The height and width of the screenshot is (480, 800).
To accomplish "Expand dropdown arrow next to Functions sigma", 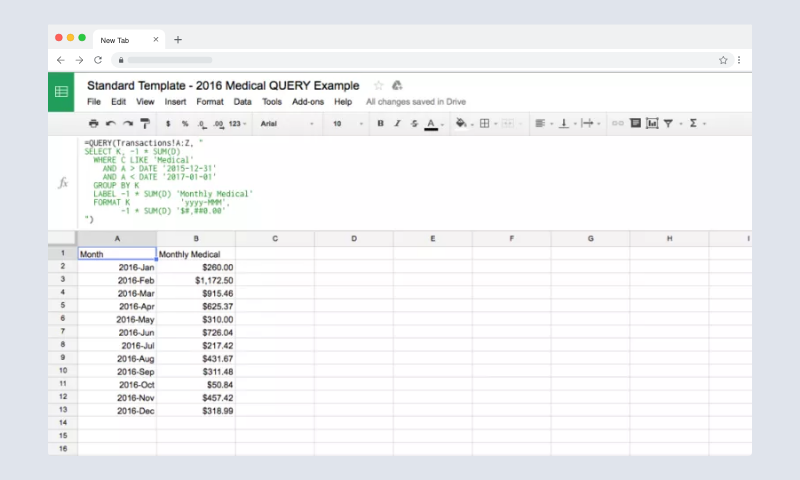I will [x=705, y=124].
